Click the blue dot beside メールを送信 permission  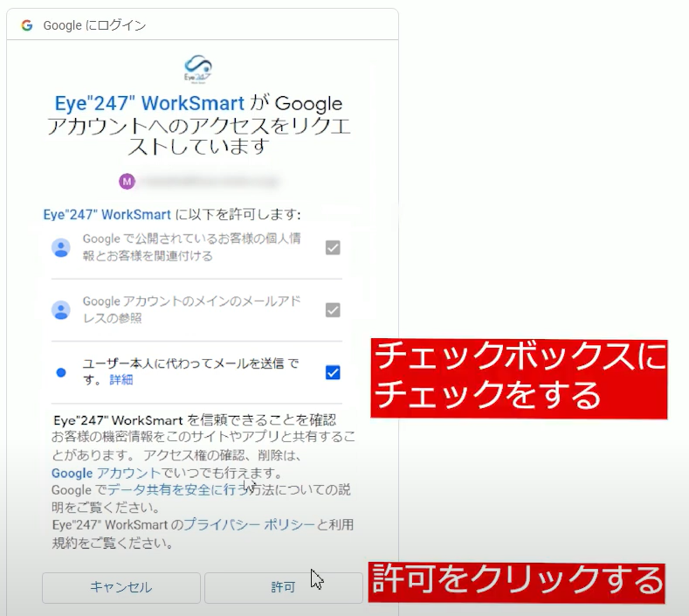(61, 372)
